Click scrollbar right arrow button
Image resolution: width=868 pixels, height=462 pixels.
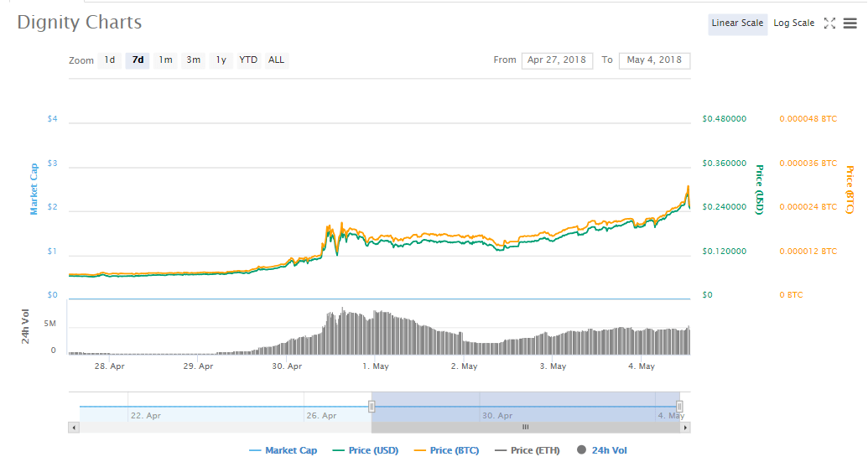coord(685,428)
